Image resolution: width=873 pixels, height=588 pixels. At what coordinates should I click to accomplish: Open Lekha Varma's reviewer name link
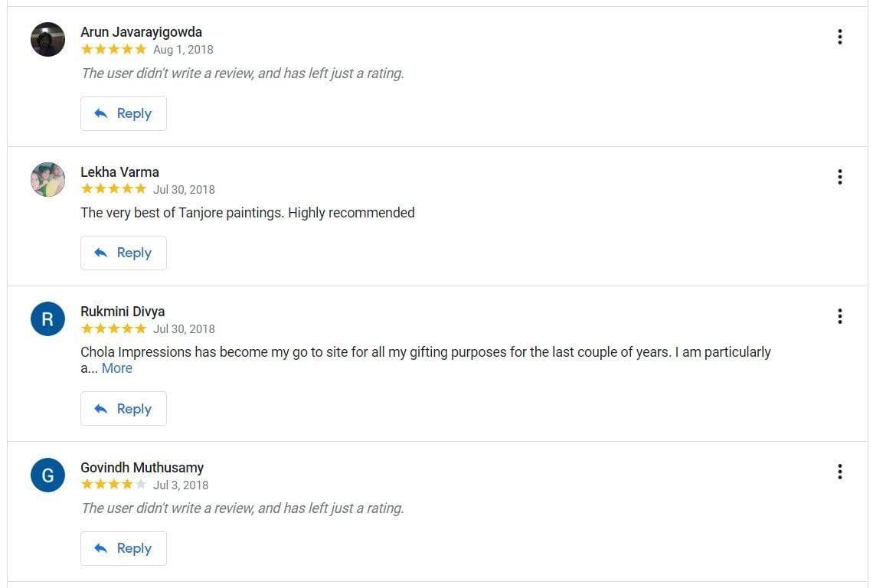click(x=119, y=172)
